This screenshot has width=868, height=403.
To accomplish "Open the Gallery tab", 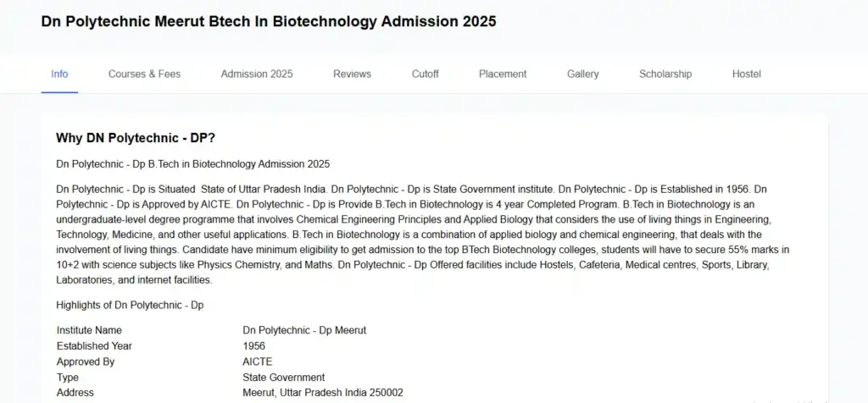I will point(582,74).
